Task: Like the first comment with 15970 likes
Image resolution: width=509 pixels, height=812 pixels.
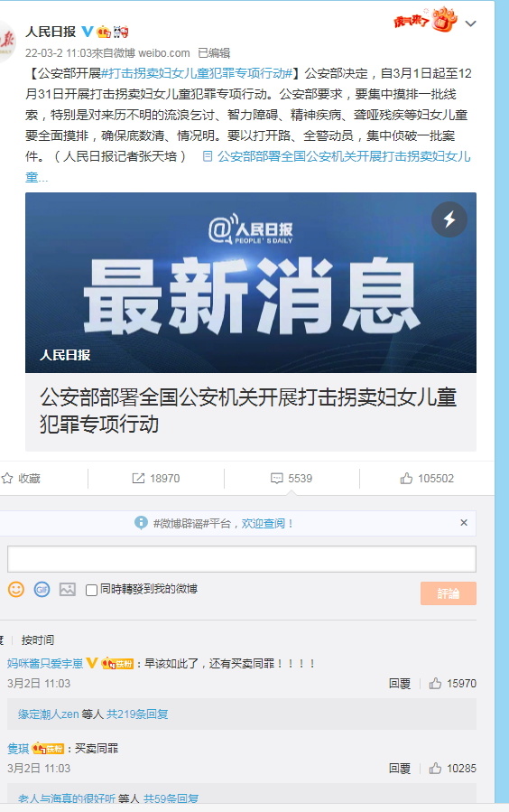Action: point(435,684)
